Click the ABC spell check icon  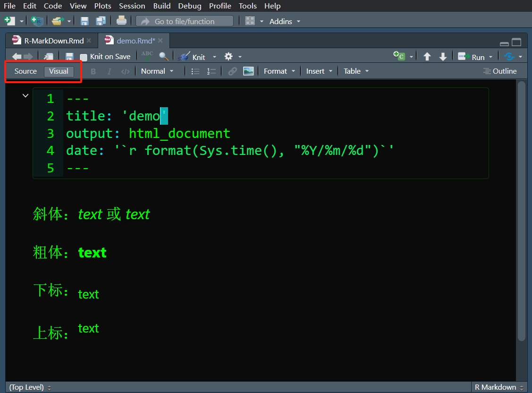pos(147,56)
